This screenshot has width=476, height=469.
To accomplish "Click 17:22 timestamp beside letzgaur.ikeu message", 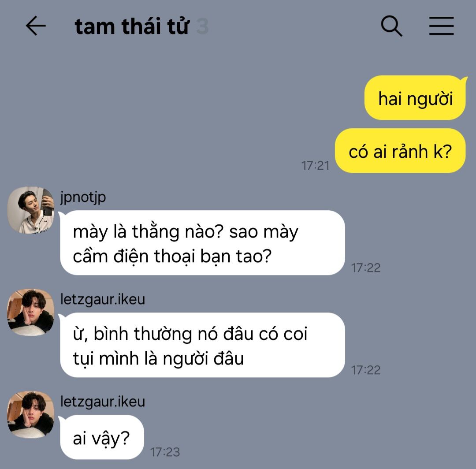I will 366,370.
